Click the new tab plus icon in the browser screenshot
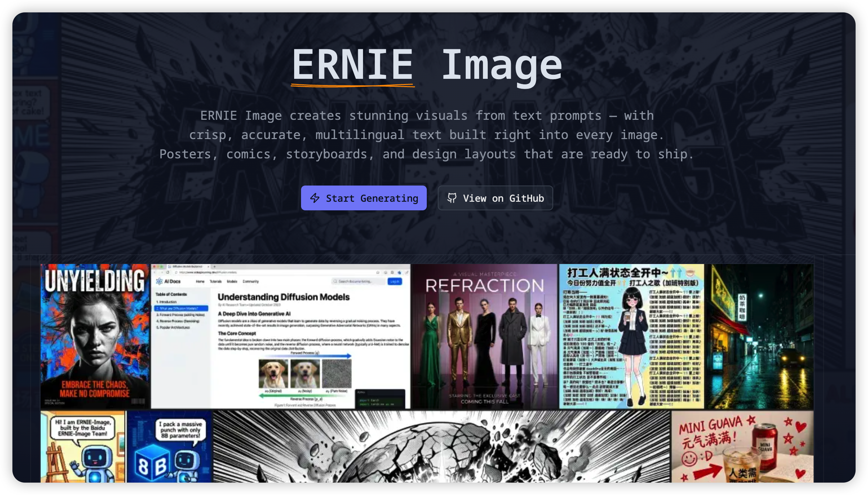 [x=215, y=267]
